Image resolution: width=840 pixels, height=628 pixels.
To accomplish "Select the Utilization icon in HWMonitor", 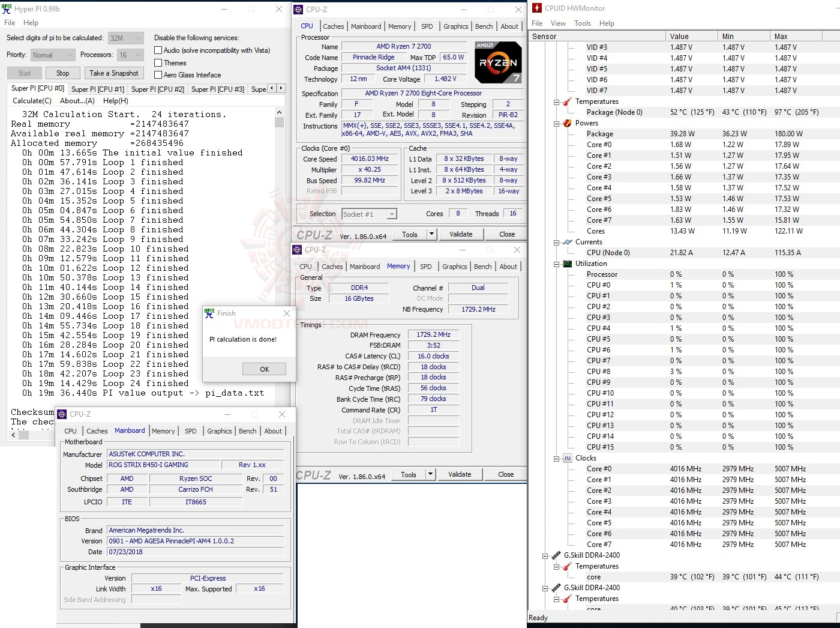I will click(567, 264).
